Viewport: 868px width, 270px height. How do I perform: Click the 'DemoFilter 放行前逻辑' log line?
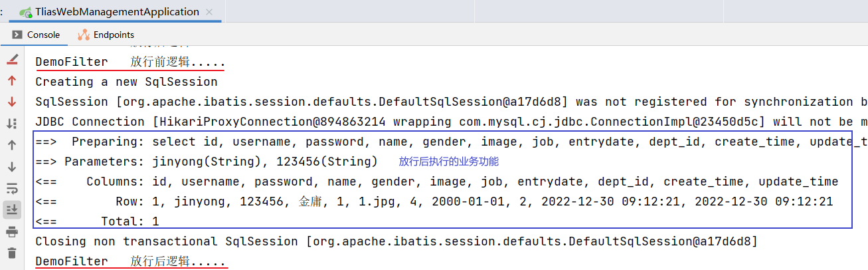(x=130, y=62)
